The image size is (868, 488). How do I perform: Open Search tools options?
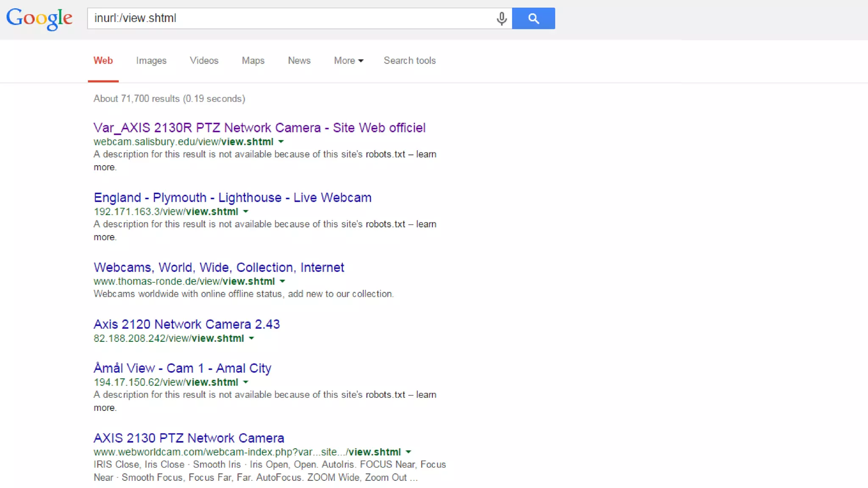pos(409,61)
